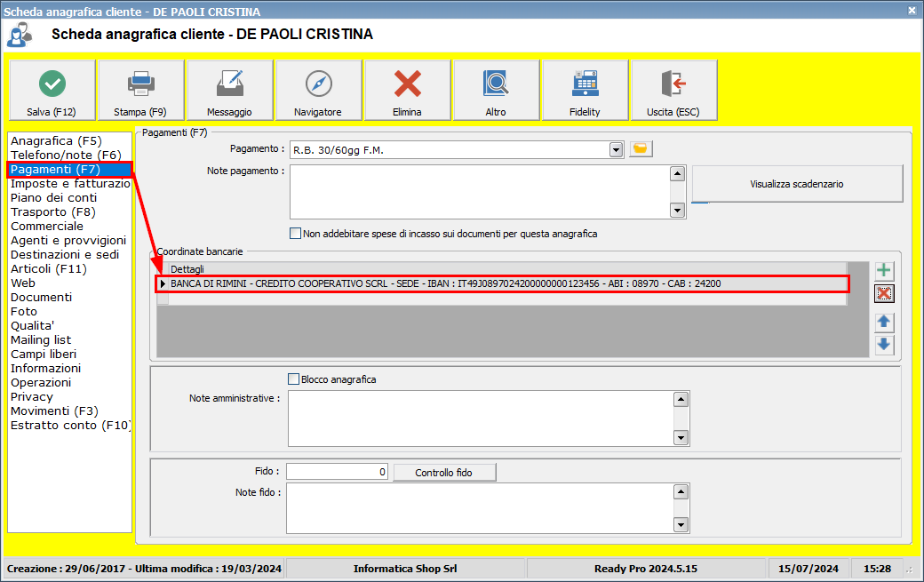The image size is (924, 582).
Task: Click inside Note fido text area
Action: (481, 508)
